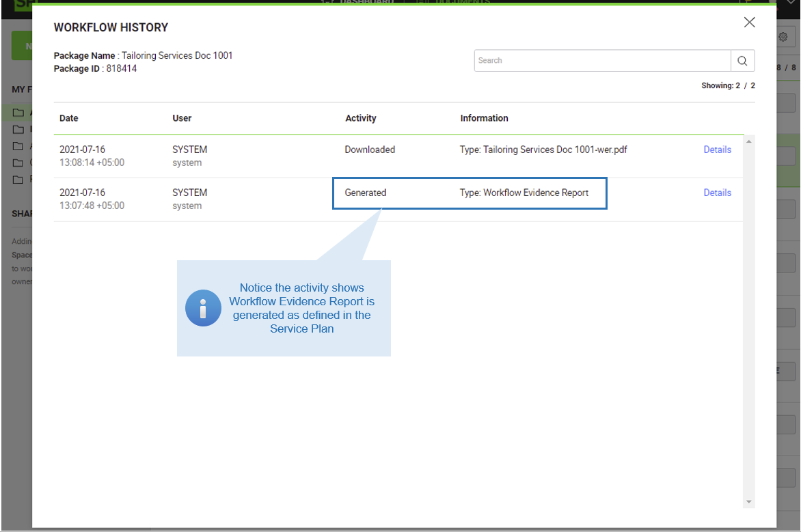Click the Generated activity entry
This screenshot has height=532, width=801.
[366, 193]
